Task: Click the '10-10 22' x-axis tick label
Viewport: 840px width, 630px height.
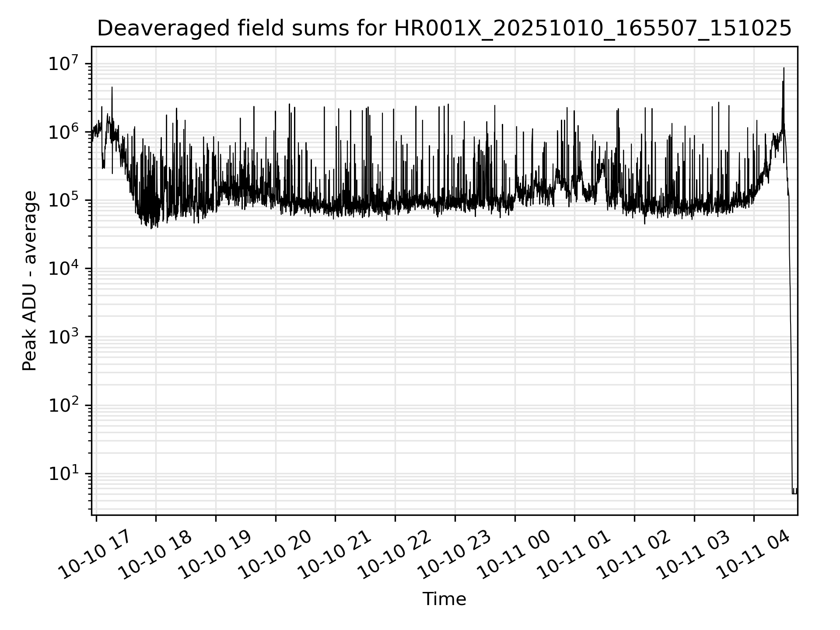Action: (394, 555)
